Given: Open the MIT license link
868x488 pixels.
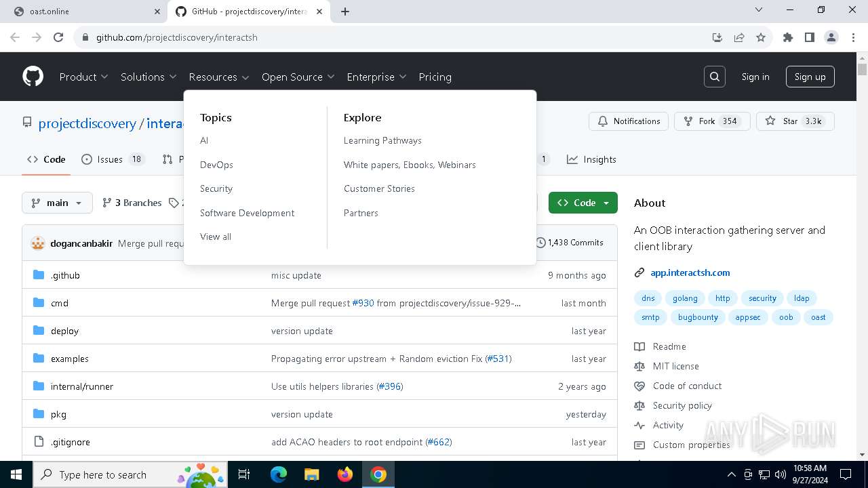Looking at the screenshot, I should pyautogui.click(x=675, y=366).
